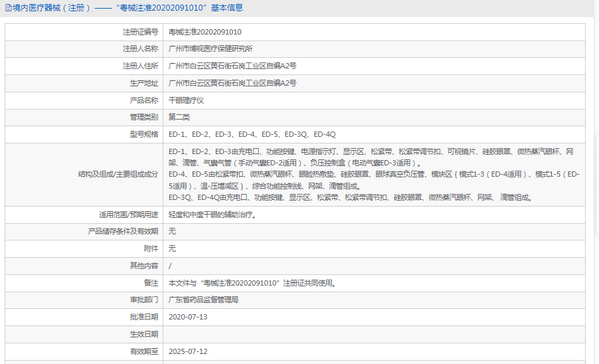Click management category value 第二类
Image resolution: width=599 pixels, height=364 pixels.
pos(179,118)
